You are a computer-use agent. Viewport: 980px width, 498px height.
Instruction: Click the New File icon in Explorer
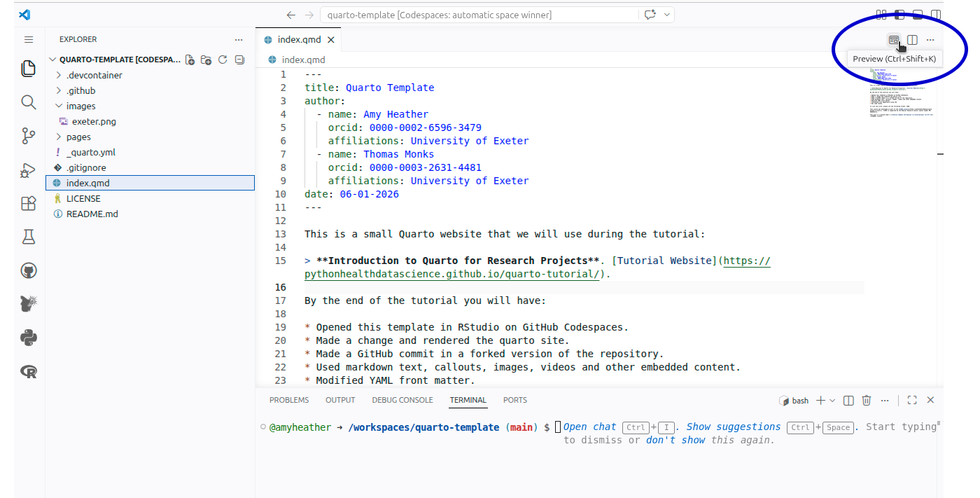pyautogui.click(x=190, y=60)
